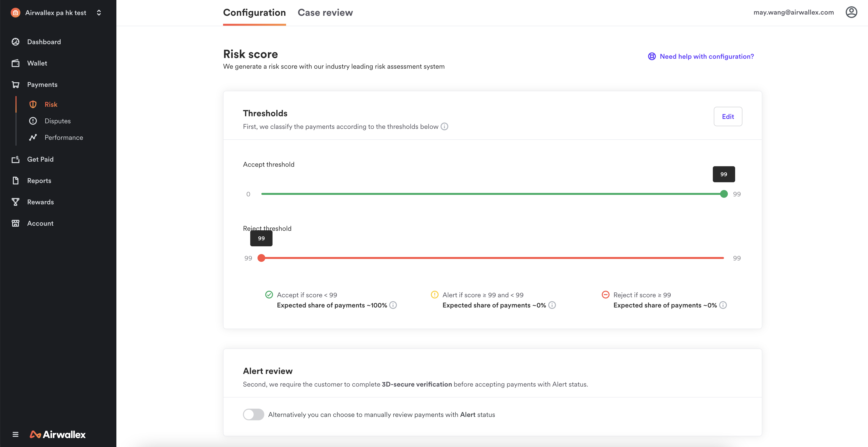868x447 pixels.
Task: Click the Risk shield icon
Action: 33,104
